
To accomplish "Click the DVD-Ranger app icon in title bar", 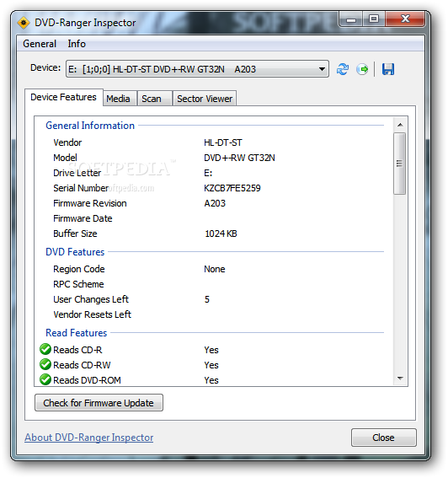I will point(24,23).
